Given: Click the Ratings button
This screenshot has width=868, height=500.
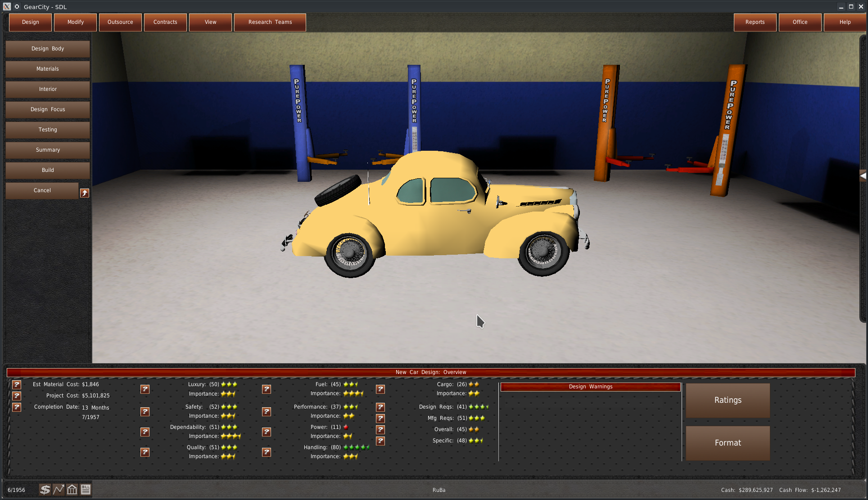Looking at the screenshot, I should click(x=728, y=400).
